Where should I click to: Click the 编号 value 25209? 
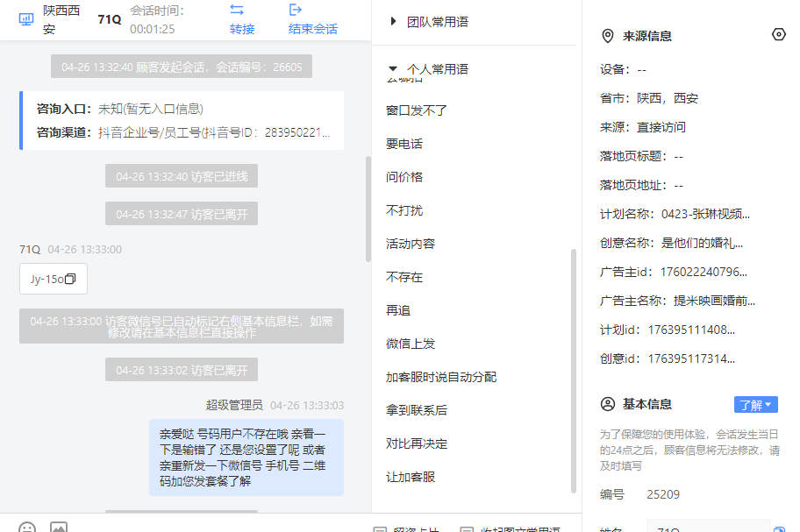click(663, 494)
